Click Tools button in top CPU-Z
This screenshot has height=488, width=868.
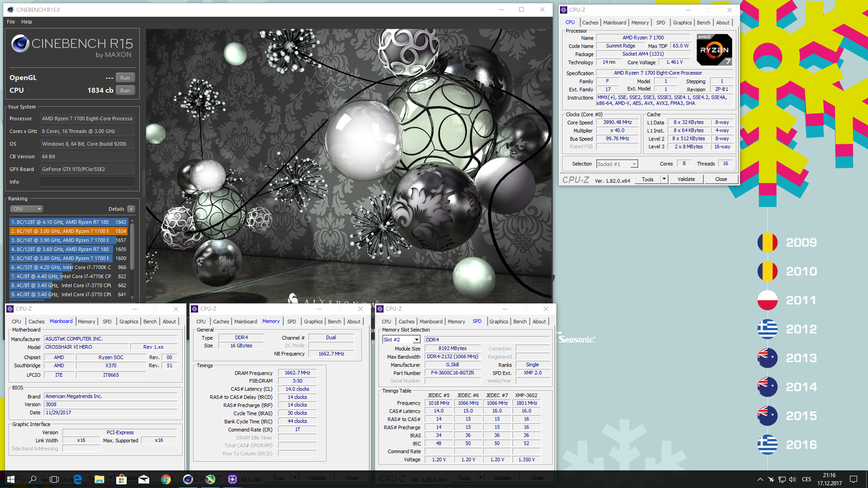pos(648,180)
